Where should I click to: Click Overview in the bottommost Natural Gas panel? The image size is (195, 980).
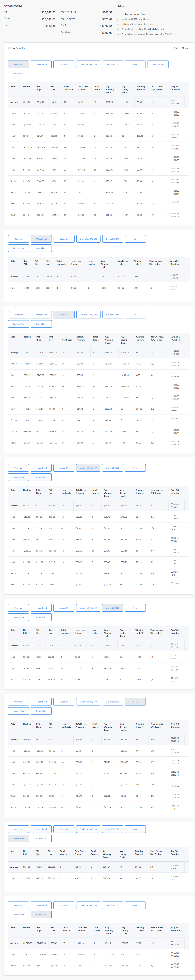(x=18, y=905)
